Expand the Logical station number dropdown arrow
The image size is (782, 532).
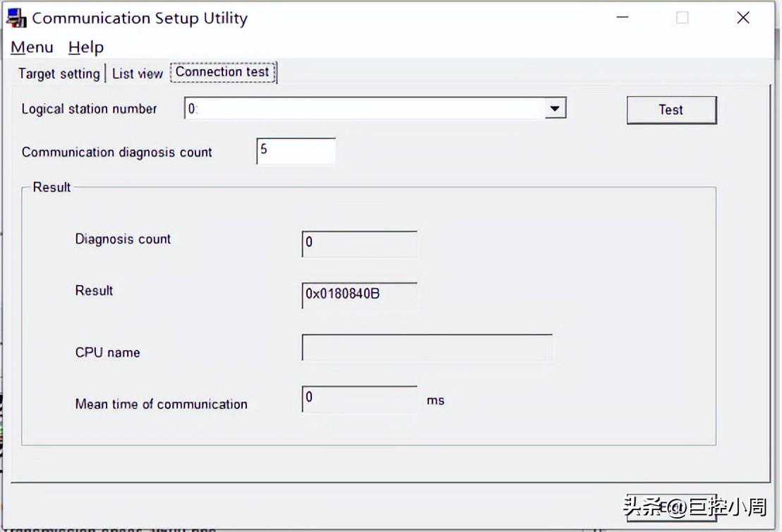[x=555, y=109]
